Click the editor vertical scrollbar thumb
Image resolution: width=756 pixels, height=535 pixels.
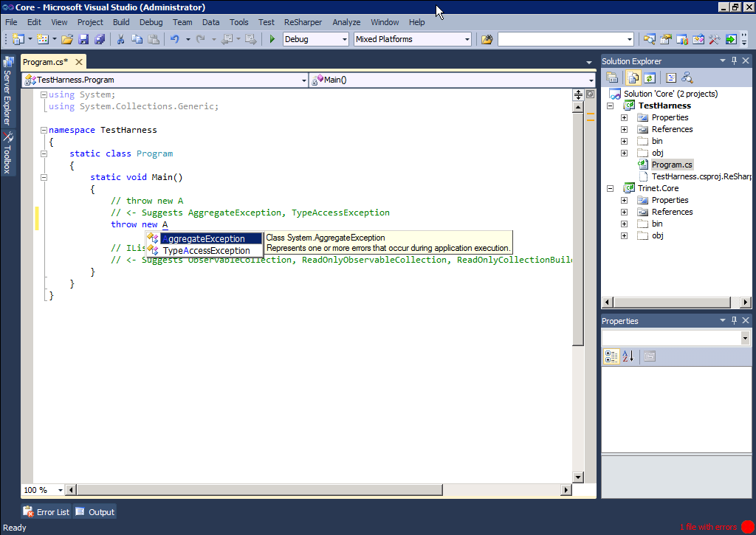coord(578,229)
